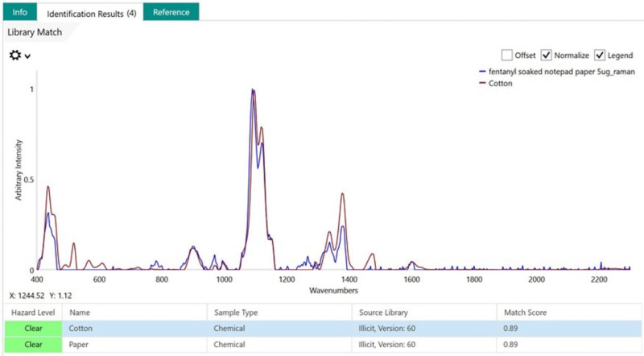
Task: Click the Hazard Level column header
Action: click(33, 313)
